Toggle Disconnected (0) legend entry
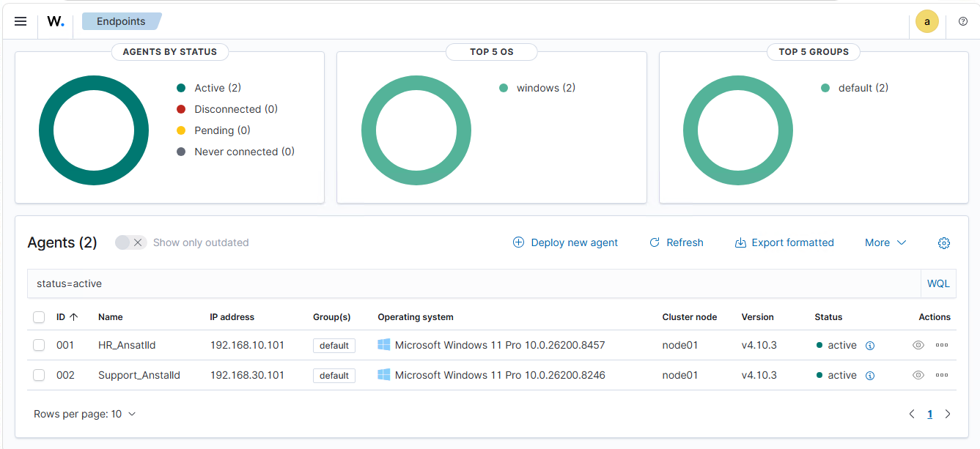The height and width of the screenshot is (449, 980). click(227, 109)
